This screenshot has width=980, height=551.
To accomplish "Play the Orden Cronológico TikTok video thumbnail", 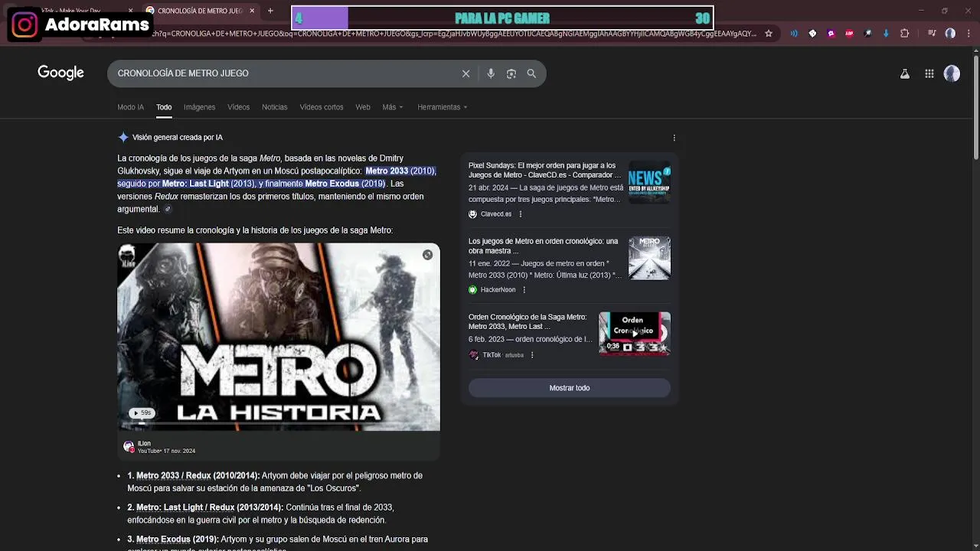I will point(635,334).
